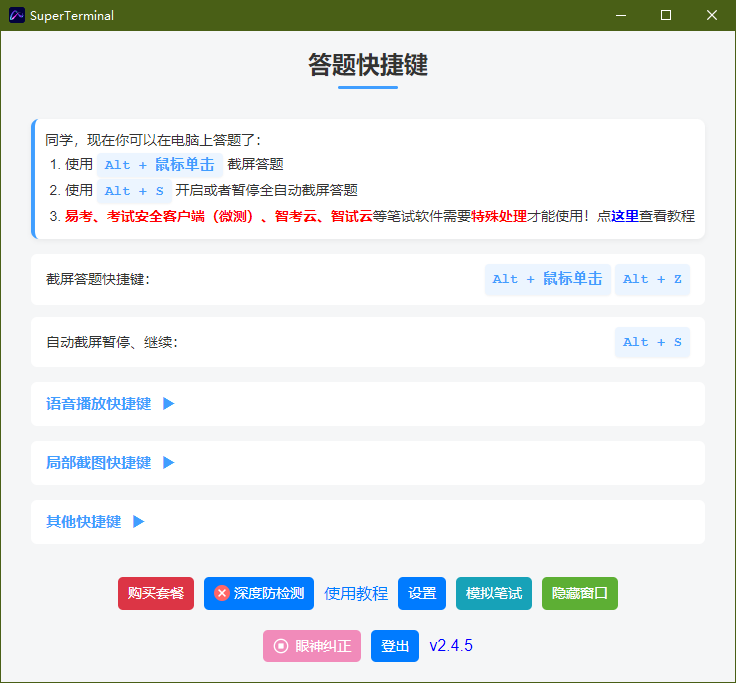Click version number v2.4.5
Viewport: 736px width, 683px height.
click(x=451, y=645)
